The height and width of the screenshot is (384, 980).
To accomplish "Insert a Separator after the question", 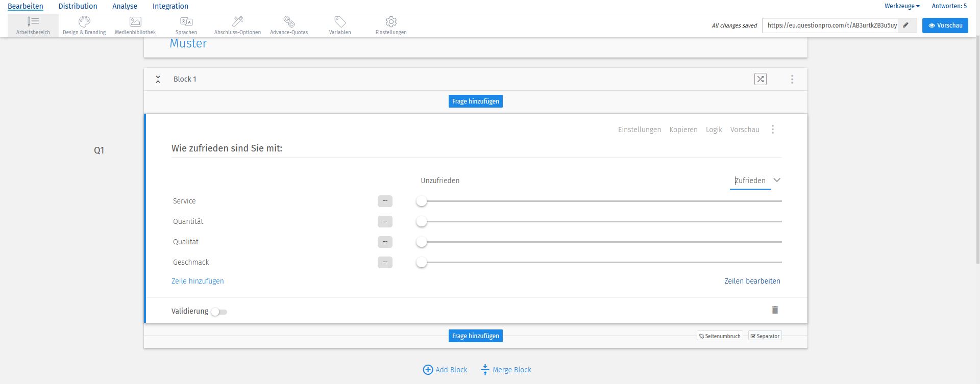I will click(765, 336).
